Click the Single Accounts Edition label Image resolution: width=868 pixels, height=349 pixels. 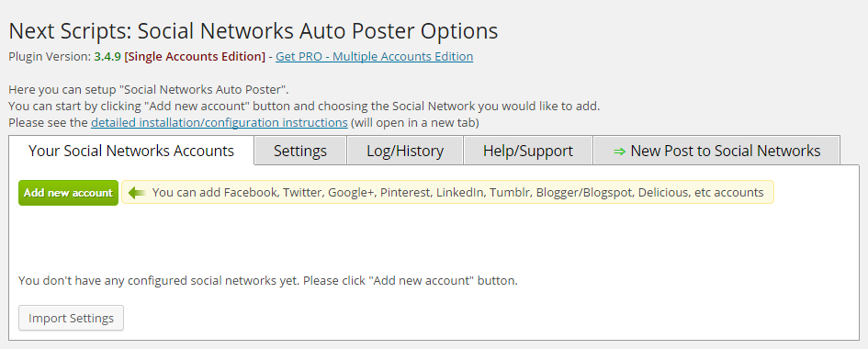point(195,56)
